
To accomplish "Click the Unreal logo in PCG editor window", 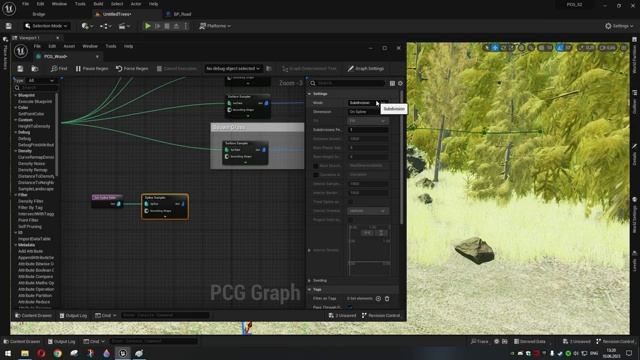I will [21, 51].
